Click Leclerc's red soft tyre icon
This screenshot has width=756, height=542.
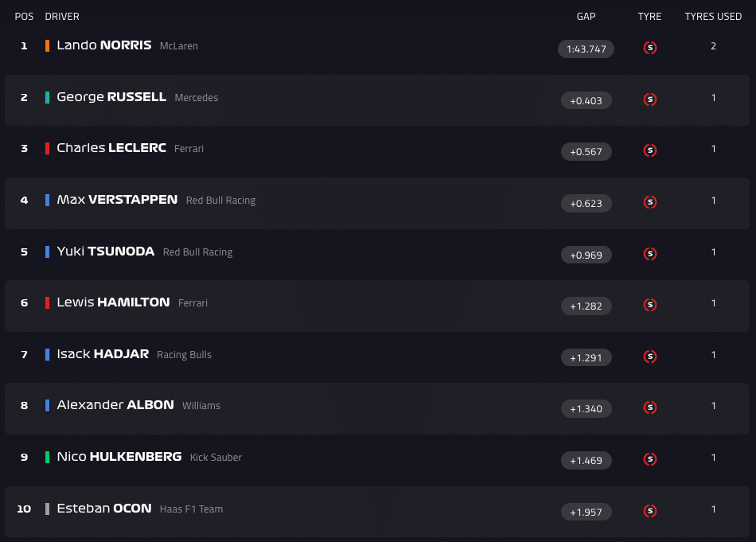[x=650, y=150]
